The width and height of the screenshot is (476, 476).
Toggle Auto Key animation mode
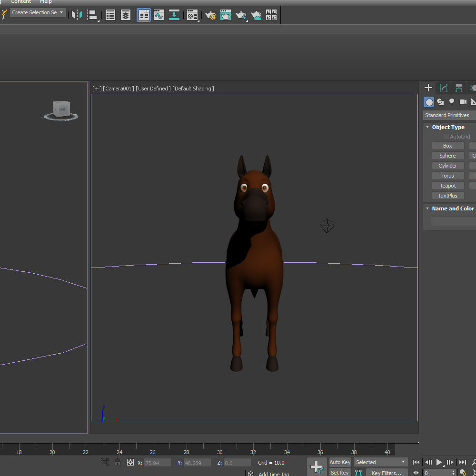(340, 462)
